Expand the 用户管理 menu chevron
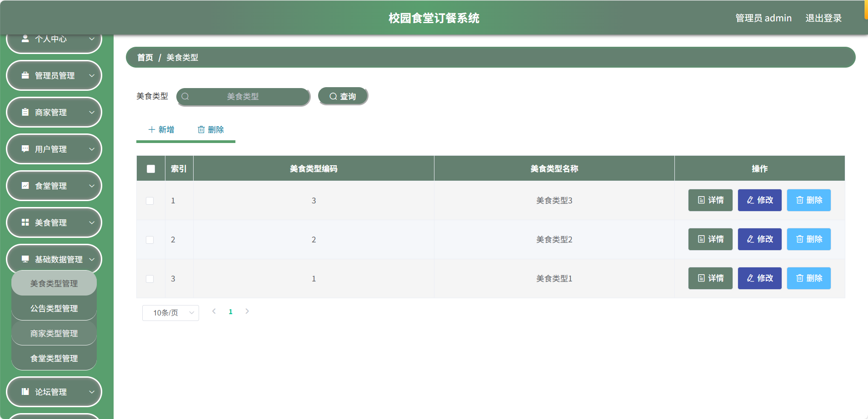The image size is (868, 419). coord(92,149)
